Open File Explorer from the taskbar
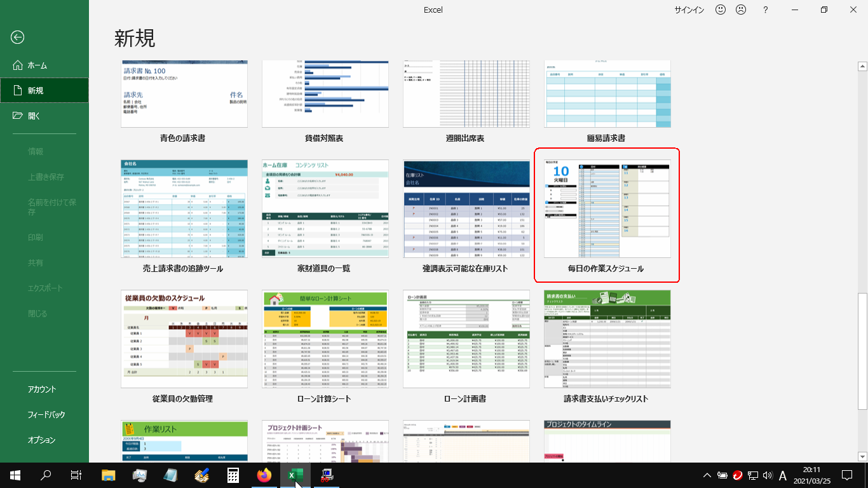The width and height of the screenshot is (868, 488). point(109,475)
